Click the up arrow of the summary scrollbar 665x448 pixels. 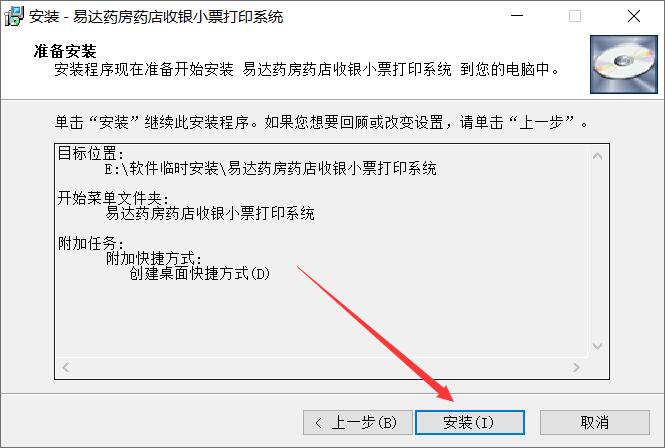point(598,156)
